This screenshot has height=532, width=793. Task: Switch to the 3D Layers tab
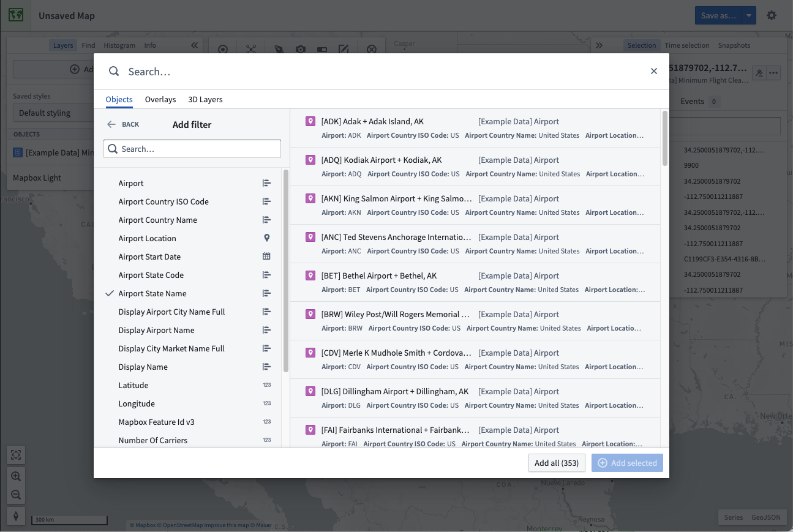click(x=205, y=99)
